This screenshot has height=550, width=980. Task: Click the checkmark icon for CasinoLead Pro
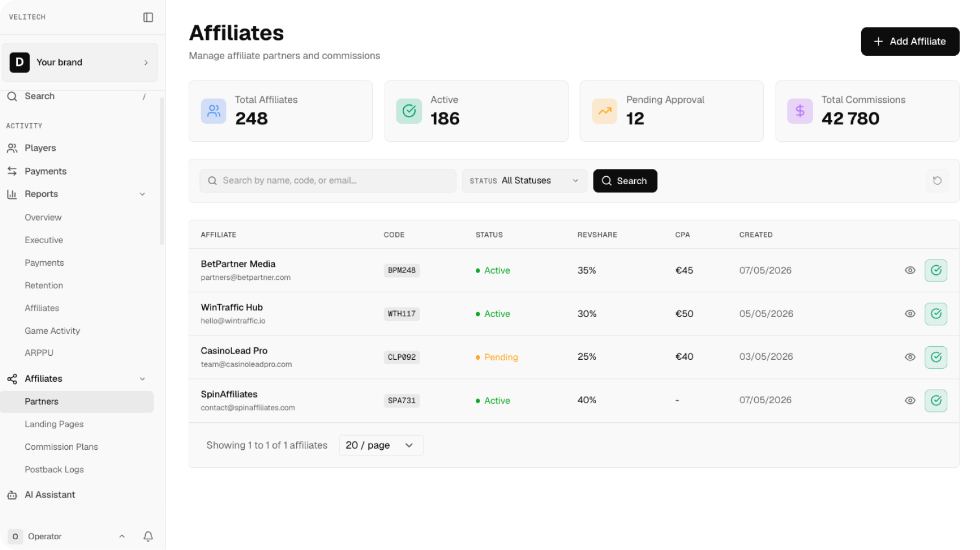(936, 357)
